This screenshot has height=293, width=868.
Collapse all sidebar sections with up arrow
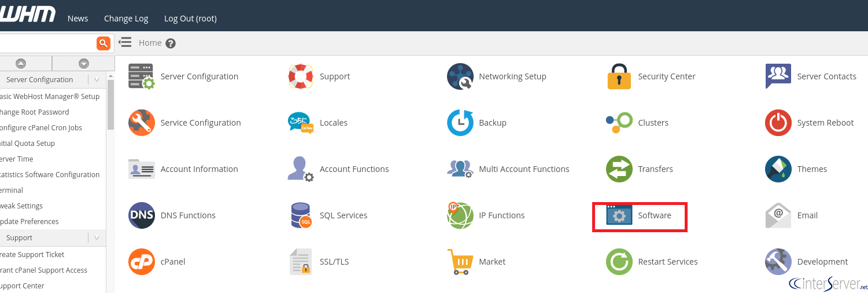[x=21, y=64]
